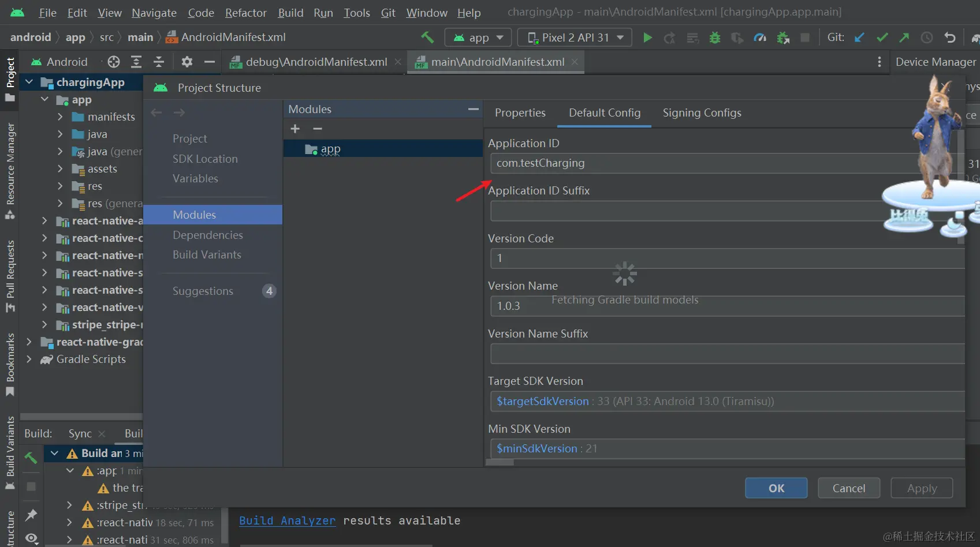Click the stop square in Build panel

tap(31, 486)
